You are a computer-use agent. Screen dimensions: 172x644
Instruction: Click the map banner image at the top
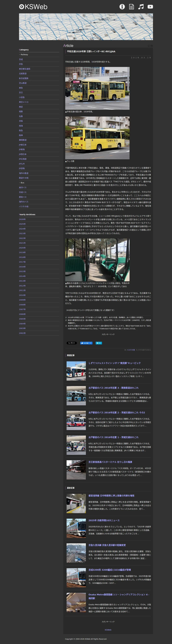click(x=86, y=27)
